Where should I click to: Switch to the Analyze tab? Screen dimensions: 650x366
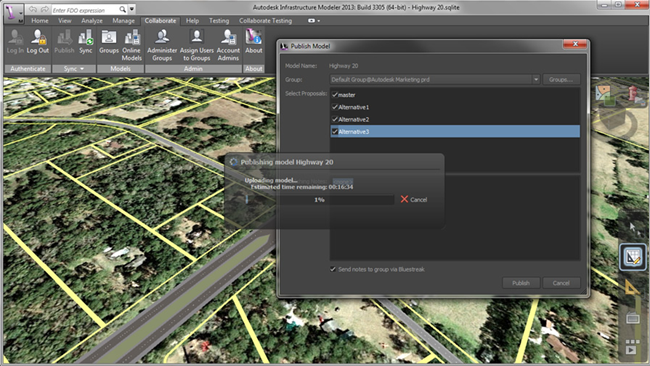[92, 21]
